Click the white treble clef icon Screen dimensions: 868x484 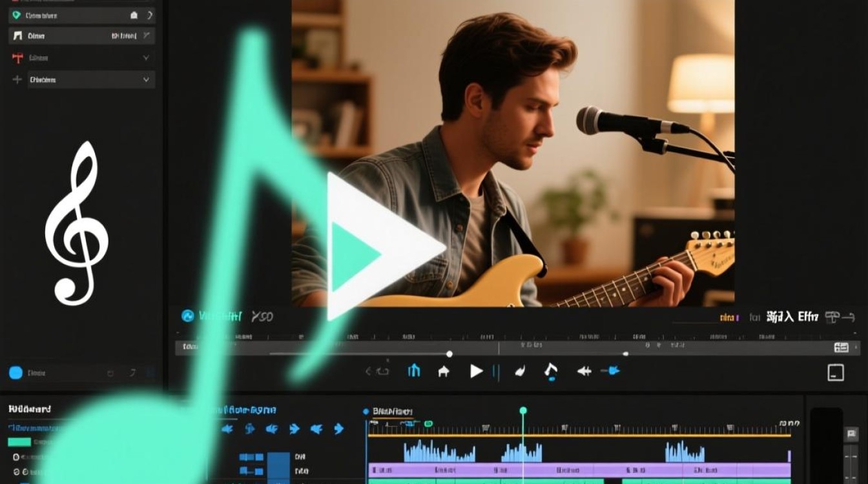(76, 223)
